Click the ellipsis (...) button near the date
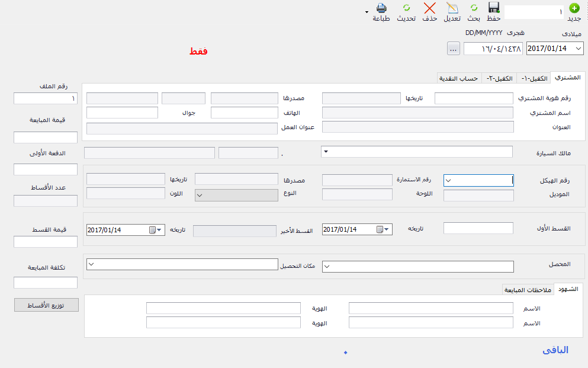 (x=452, y=49)
